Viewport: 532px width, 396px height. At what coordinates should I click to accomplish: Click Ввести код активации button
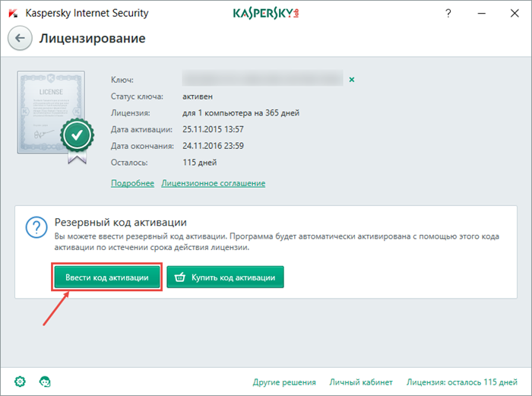[x=107, y=277]
